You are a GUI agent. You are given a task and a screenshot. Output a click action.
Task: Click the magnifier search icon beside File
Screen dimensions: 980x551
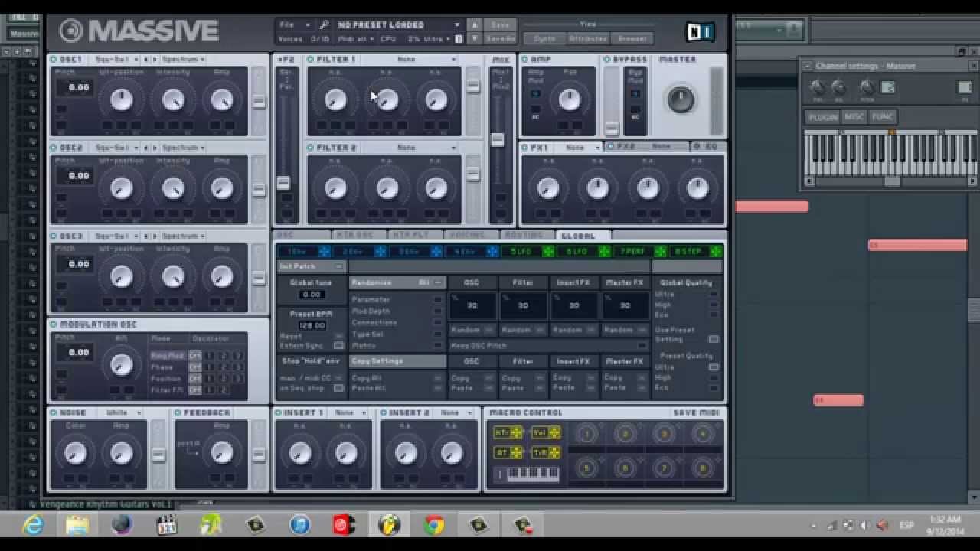coord(324,24)
